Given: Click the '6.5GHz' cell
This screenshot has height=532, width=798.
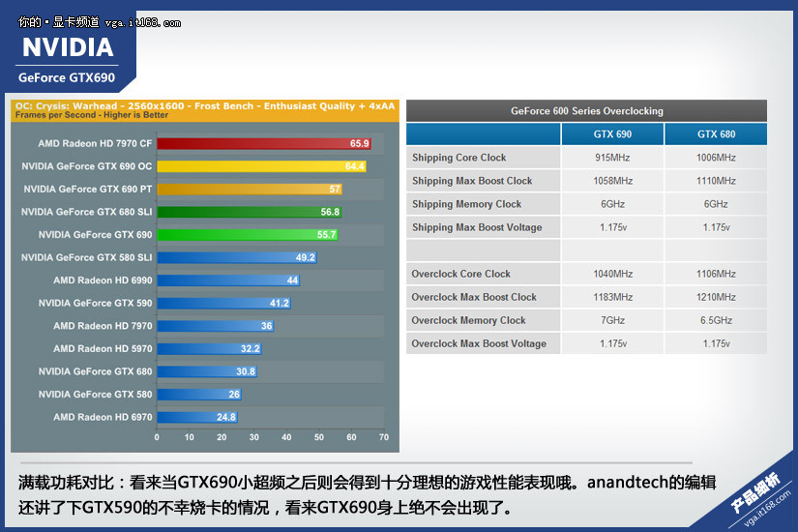Looking at the screenshot, I should pyautogui.click(x=716, y=321).
